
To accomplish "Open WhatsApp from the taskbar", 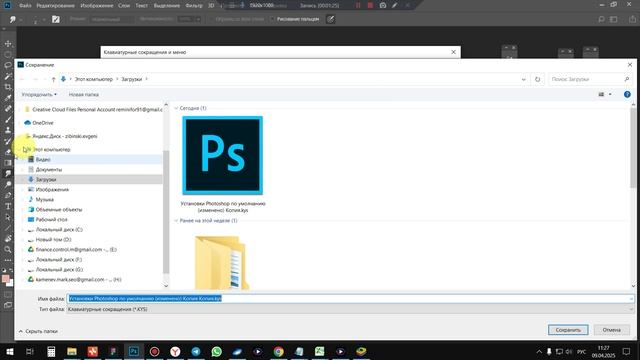I will pos(217,351).
